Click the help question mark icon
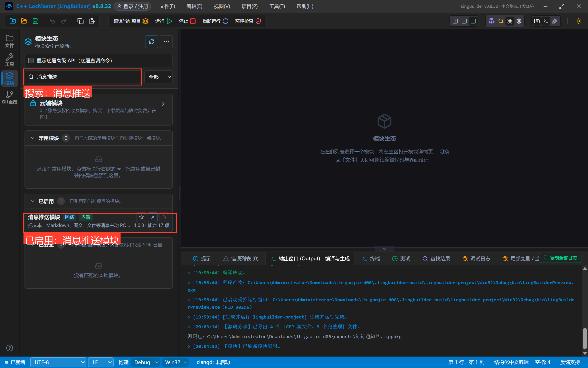The image size is (588, 368). (9, 348)
